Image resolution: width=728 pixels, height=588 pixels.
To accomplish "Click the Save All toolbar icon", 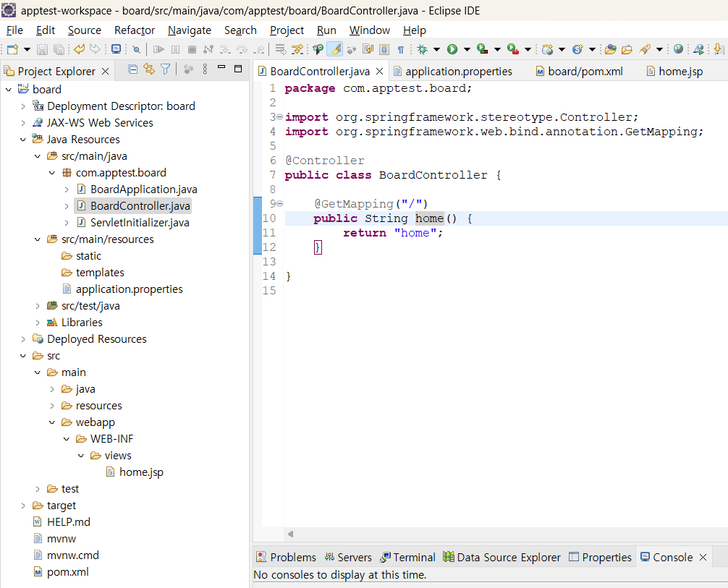I will point(59,49).
